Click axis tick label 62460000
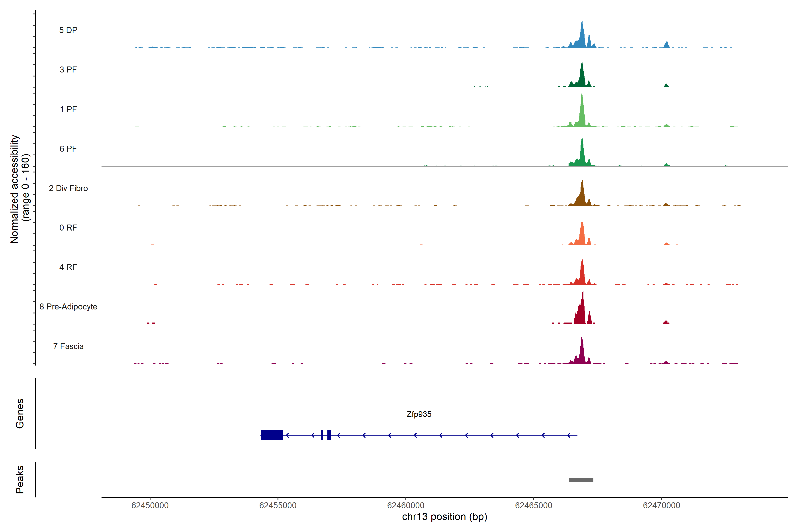This screenshot has height=532, width=798. [405, 506]
